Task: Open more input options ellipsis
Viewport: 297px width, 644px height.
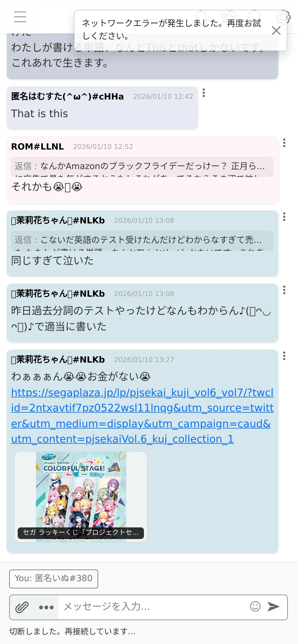Action: (46, 607)
